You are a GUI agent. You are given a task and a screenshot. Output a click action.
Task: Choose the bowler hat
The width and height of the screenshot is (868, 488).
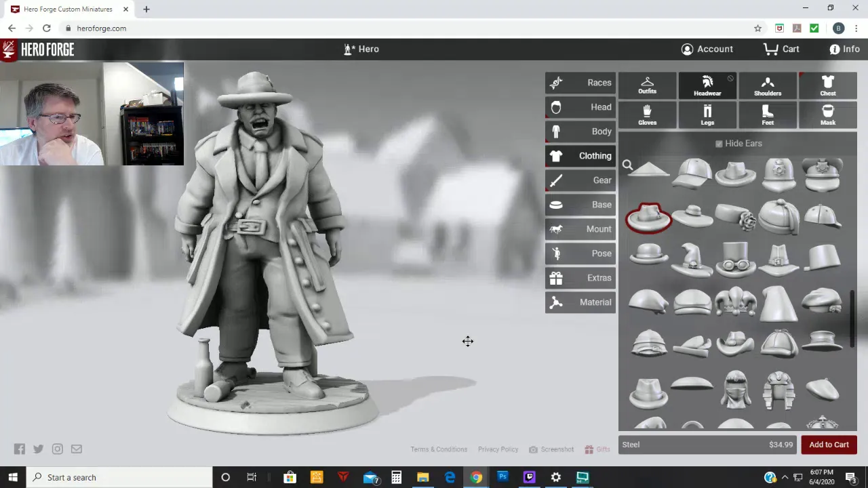point(649,256)
